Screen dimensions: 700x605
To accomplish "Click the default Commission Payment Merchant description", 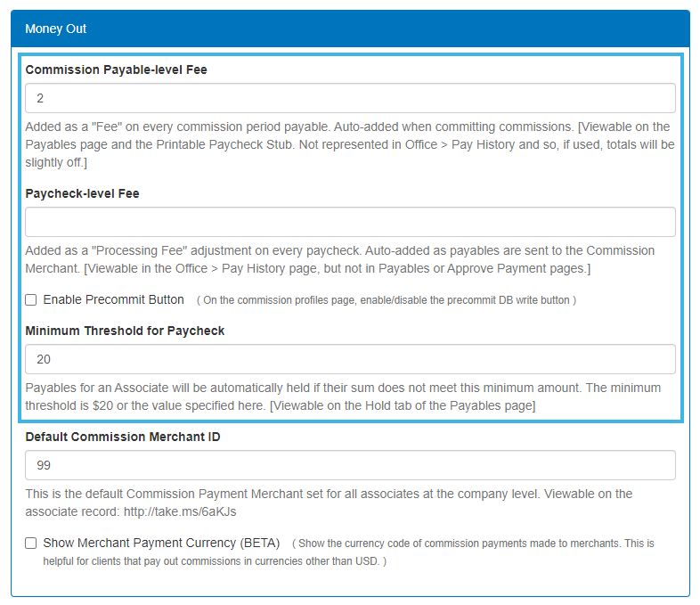I will (328, 494).
